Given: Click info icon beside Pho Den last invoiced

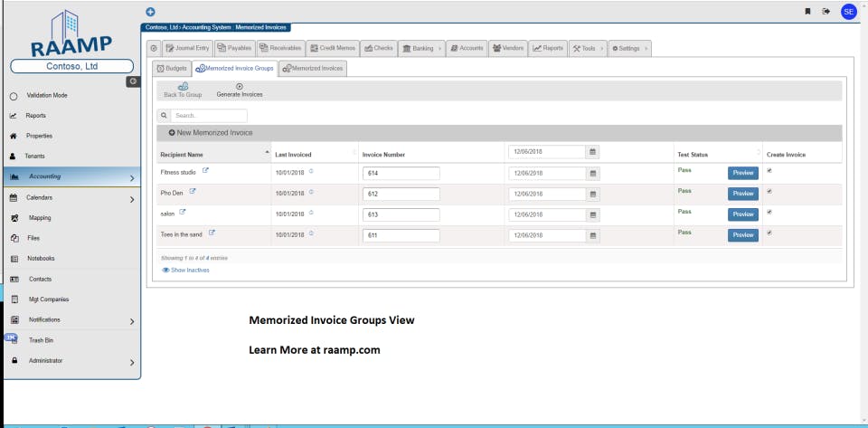Looking at the screenshot, I should pyautogui.click(x=311, y=192).
